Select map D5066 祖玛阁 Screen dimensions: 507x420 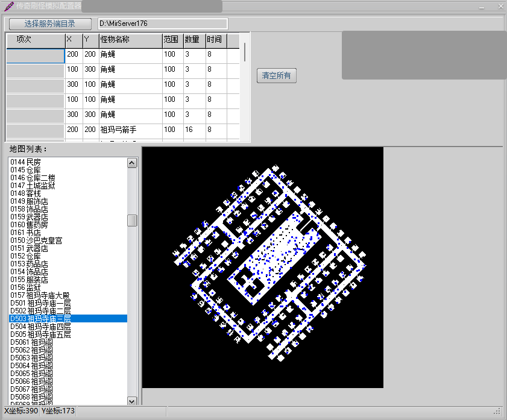(x=68, y=381)
